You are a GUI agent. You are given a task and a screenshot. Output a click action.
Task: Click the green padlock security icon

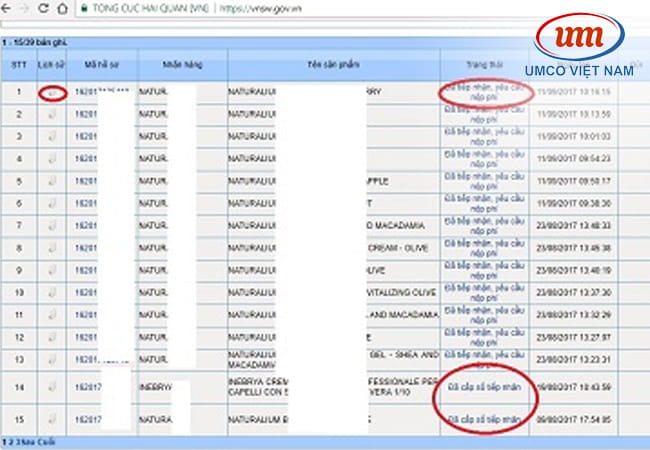click(x=84, y=8)
